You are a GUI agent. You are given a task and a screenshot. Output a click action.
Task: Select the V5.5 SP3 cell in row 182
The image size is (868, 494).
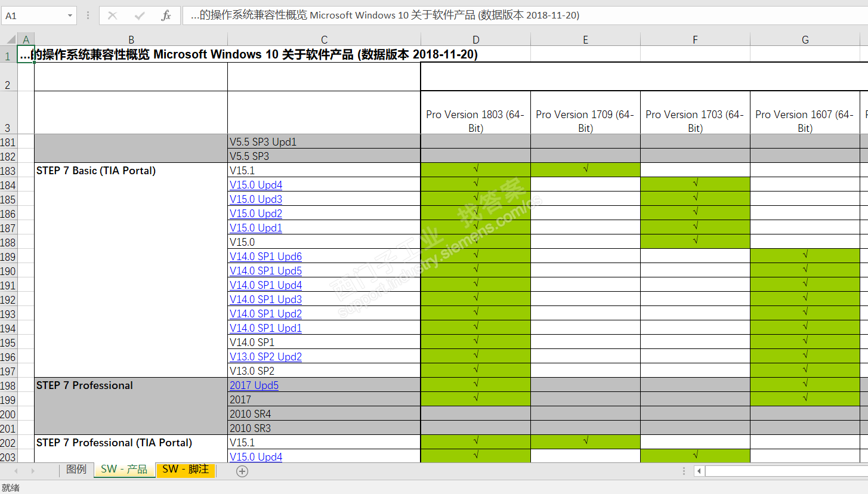(x=324, y=156)
